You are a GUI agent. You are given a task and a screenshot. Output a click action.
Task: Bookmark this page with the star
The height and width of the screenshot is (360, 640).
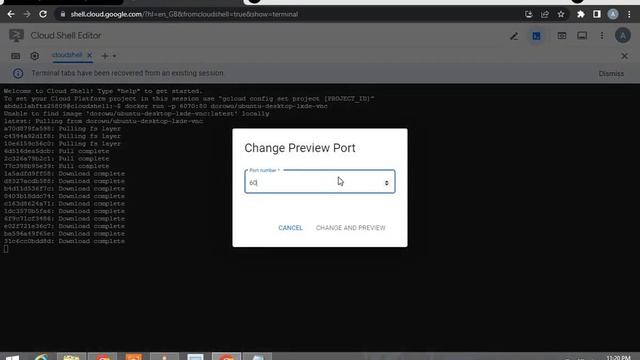click(561, 14)
